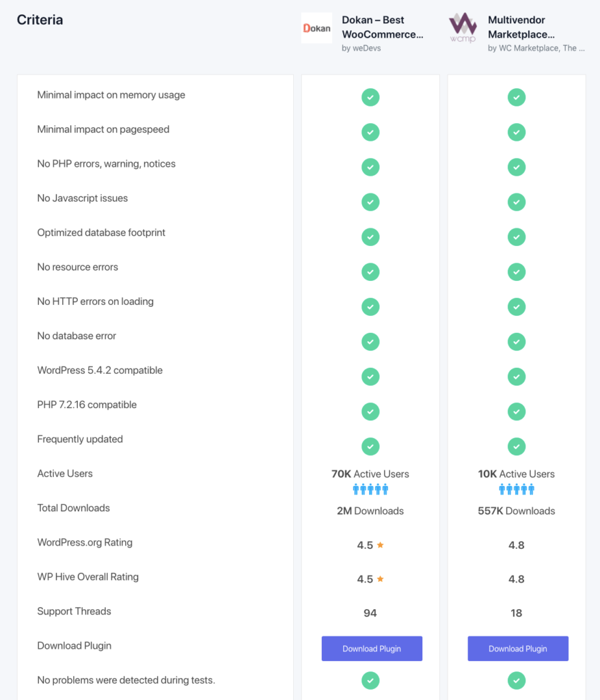Image resolution: width=600 pixels, height=700 pixels.
Task: Click Dokan checkmark for no problems detected
Action: point(370,680)
